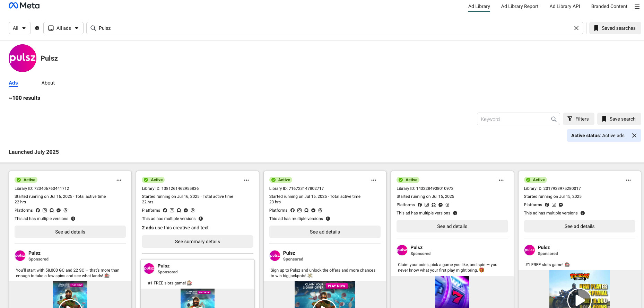See summary details for ad 1381261462955836
The width and height of the screenshot is (644, 308).
pyautogui.click(x=198, y=241)
